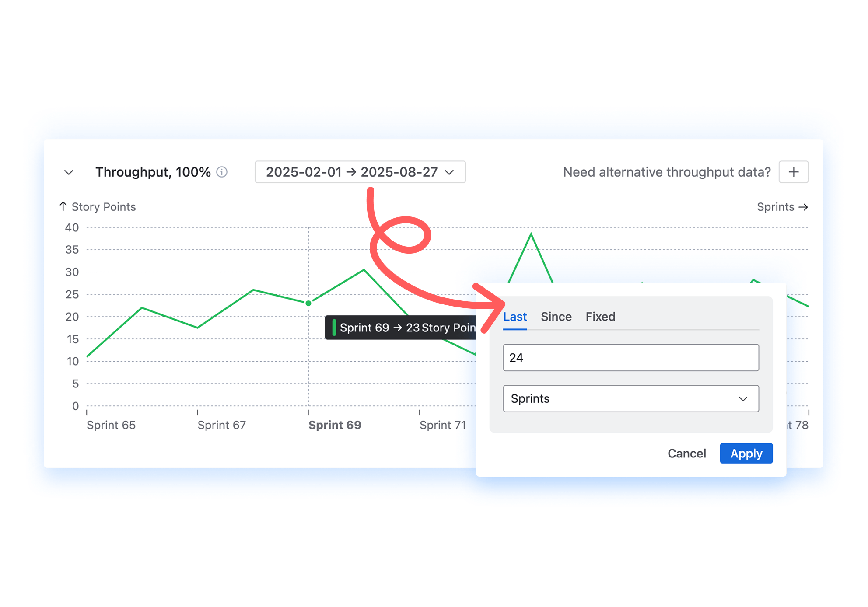Click the Sprint 65 x-axis label
This screenshot has width=868, height=607.
(x=111, y=425)
